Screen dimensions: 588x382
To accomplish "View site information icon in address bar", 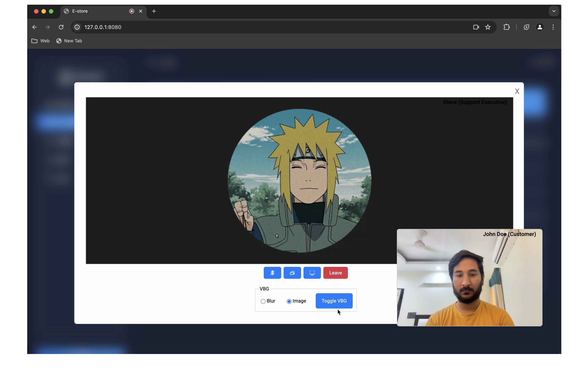I will pos(77,27).
